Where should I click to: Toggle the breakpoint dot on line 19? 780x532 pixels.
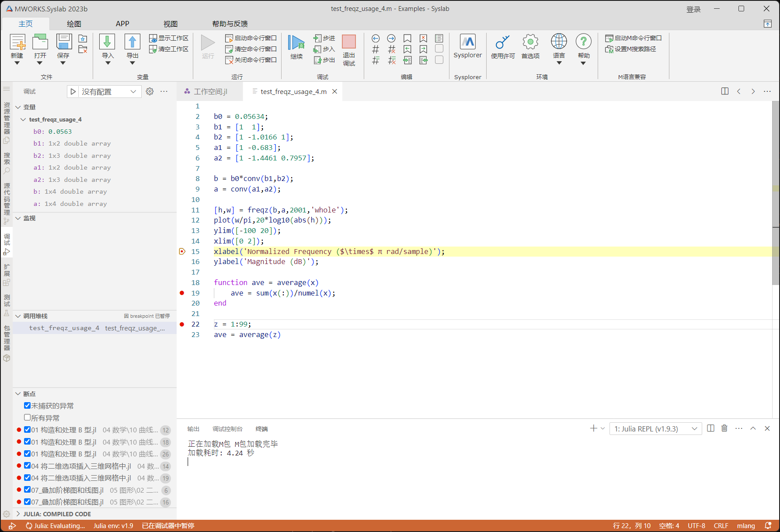pyautogui.click(x=182, y=293)
